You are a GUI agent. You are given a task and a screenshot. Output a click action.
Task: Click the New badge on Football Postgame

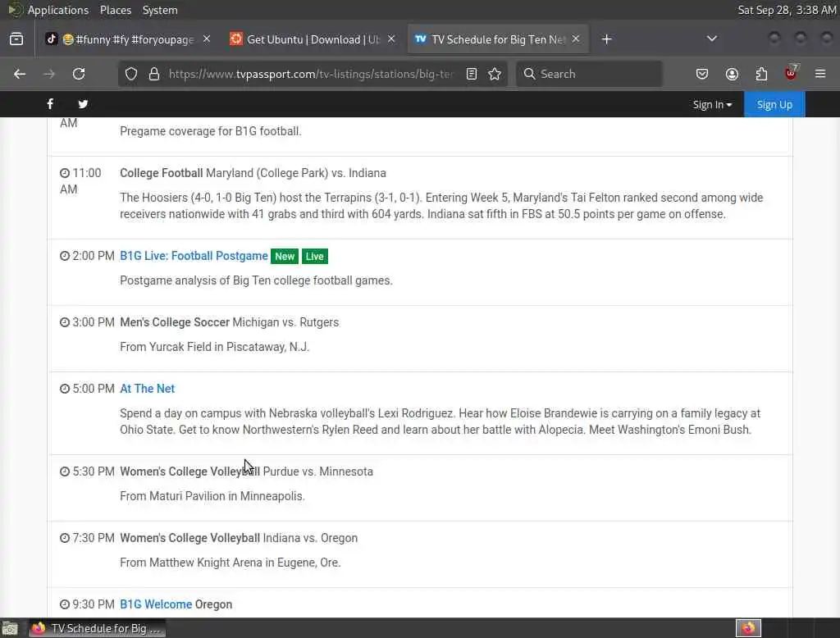285,257
